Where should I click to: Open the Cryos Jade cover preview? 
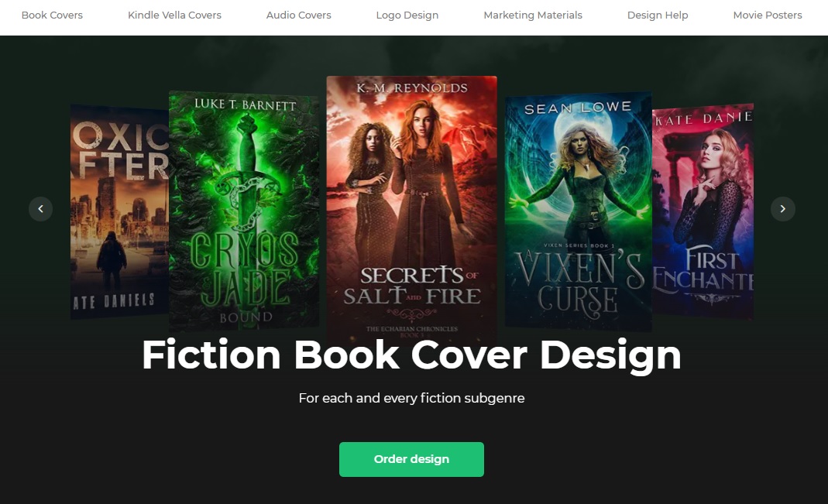tap(243, 209)
